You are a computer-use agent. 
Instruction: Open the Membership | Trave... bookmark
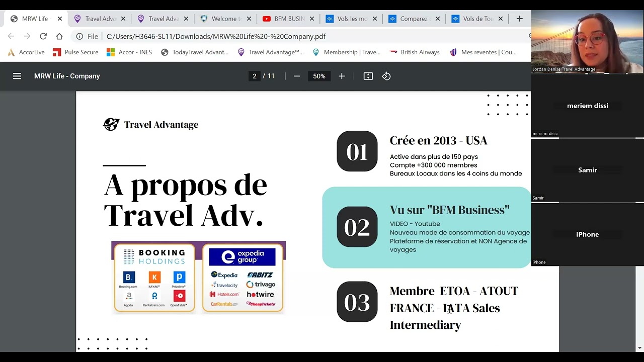coord(347,52)
